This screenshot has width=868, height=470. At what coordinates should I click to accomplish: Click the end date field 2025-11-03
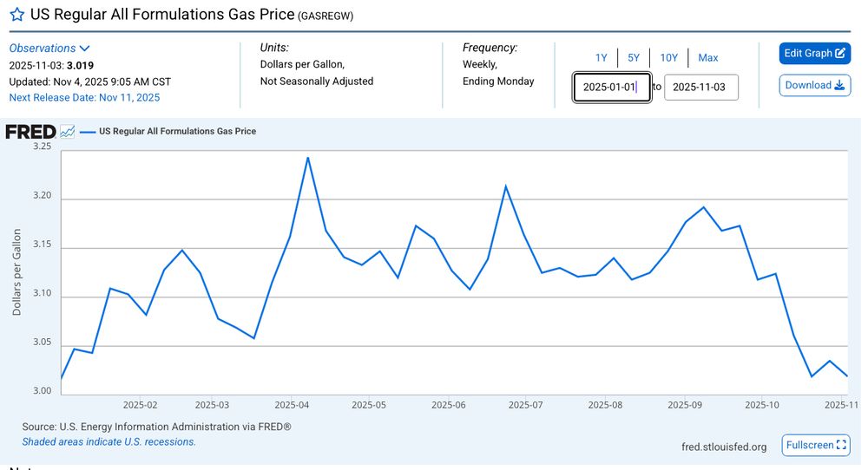pos(700,88)
